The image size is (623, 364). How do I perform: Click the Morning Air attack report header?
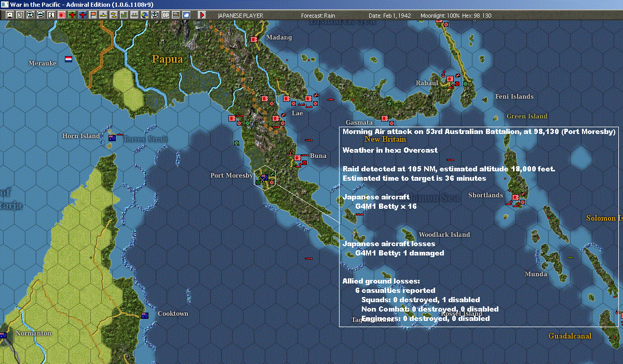[479, 132]
